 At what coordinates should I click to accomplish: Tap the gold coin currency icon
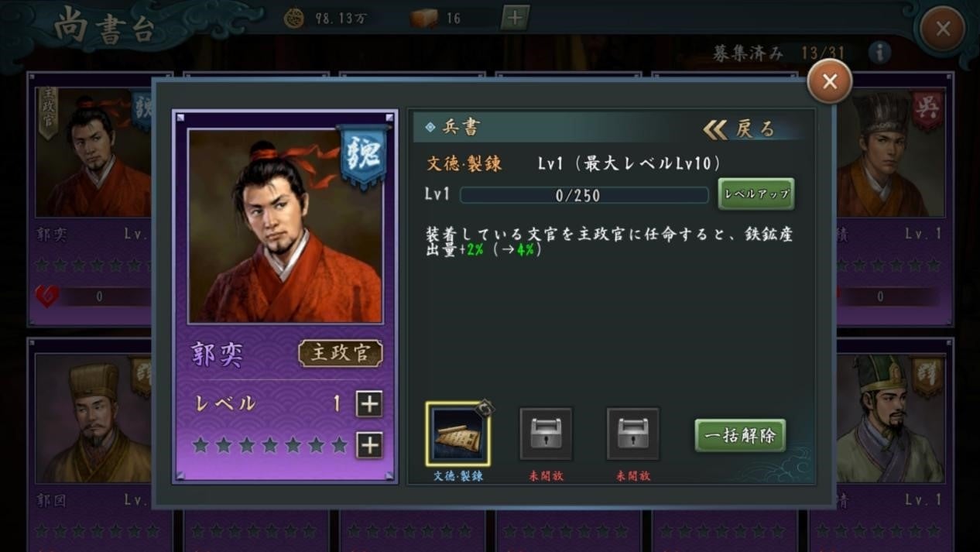coord(294,18)
